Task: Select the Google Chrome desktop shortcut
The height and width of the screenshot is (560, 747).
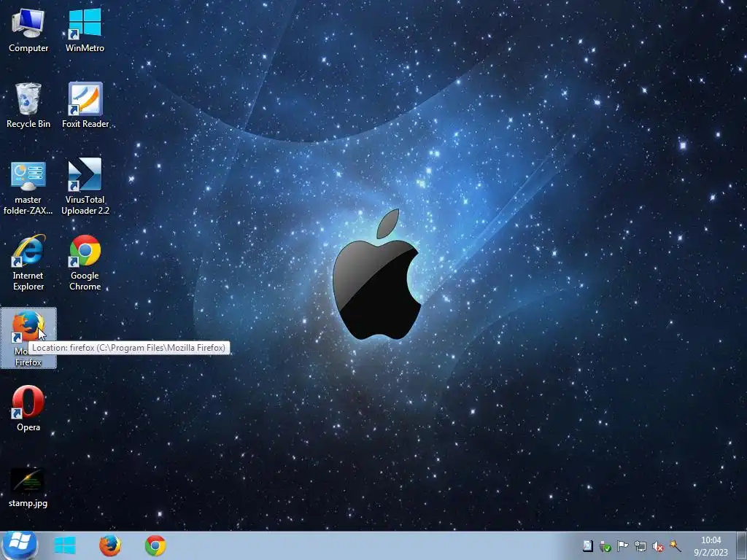Action: [85, 262]
